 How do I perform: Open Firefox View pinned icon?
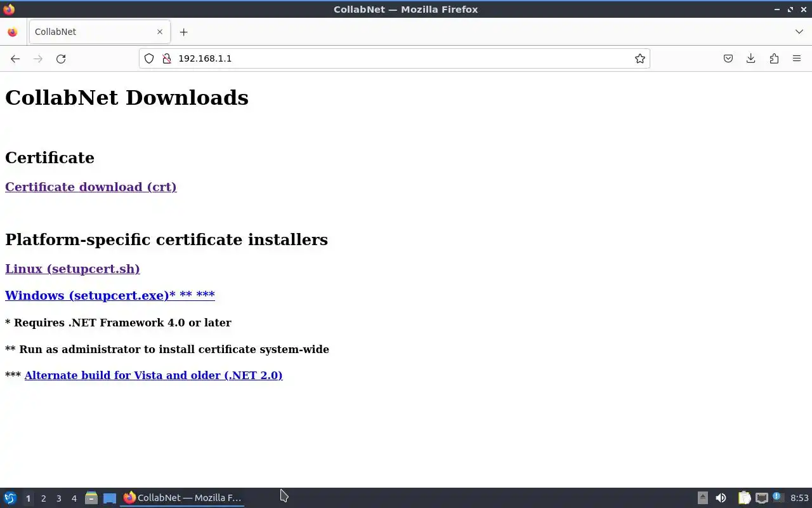tap(13, 32)
